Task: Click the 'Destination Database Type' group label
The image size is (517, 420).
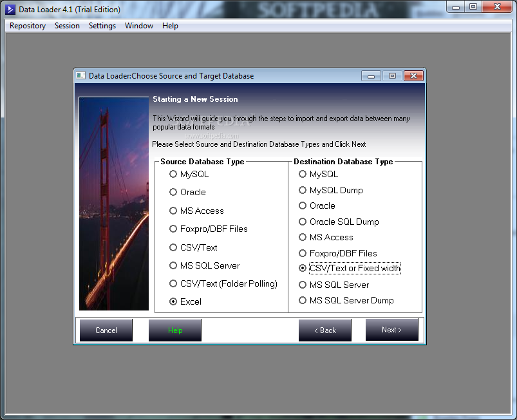Action: pos(343,162)
